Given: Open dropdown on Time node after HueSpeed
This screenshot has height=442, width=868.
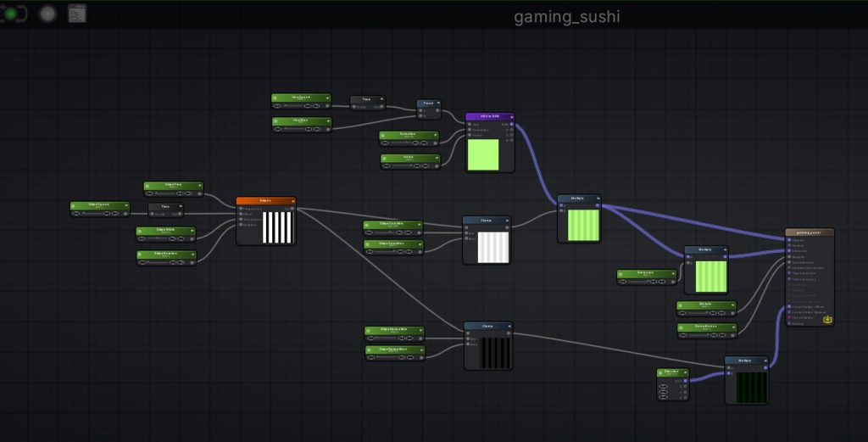Looking at the screenshot, I should (x=381, y=100).
